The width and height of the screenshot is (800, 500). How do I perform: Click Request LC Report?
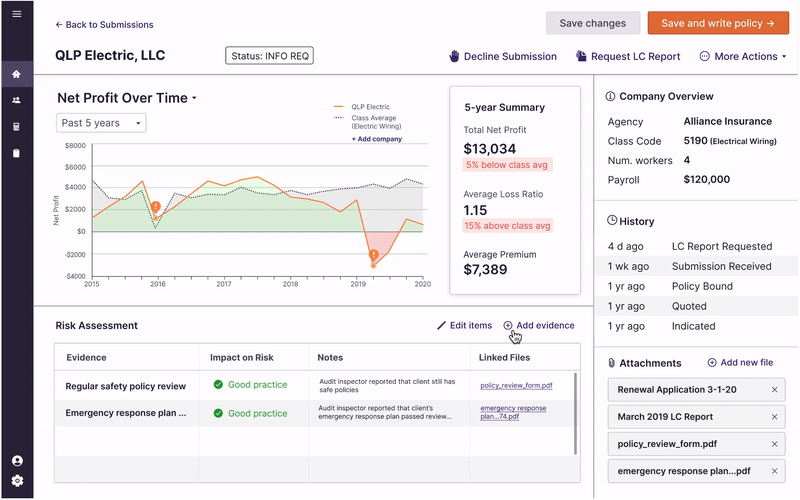coord(628,57)
